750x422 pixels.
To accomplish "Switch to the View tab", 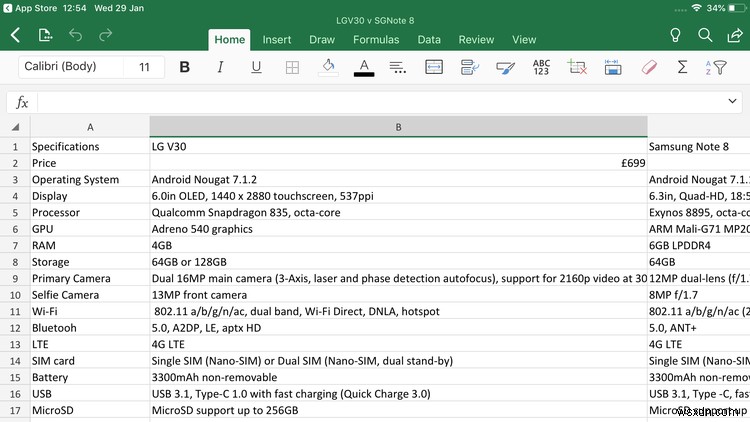I will click(524, 40).
